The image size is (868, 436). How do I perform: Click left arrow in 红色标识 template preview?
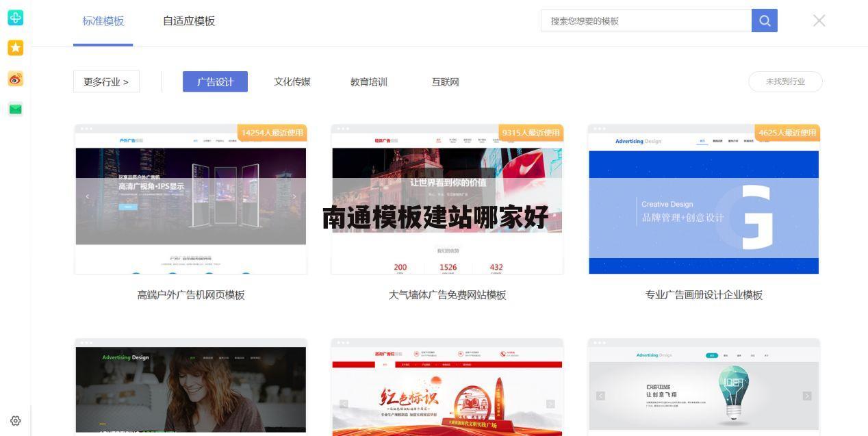click(x=344, y=404)
